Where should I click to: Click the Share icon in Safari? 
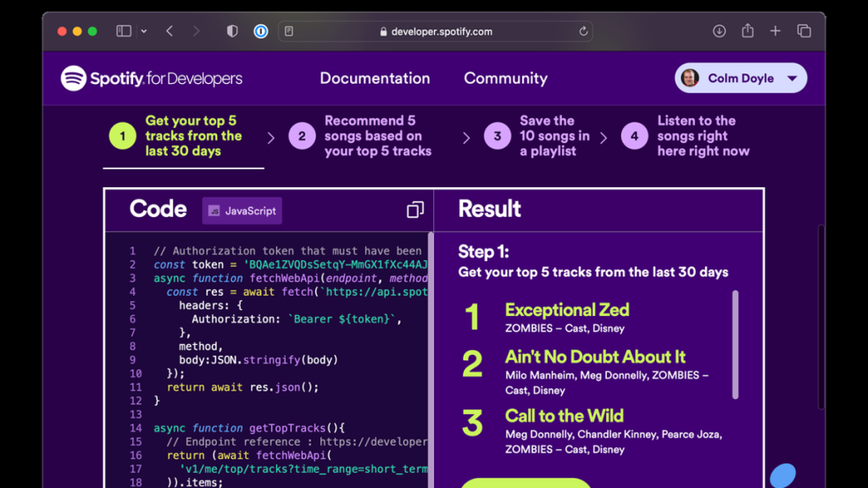point(747,31)
